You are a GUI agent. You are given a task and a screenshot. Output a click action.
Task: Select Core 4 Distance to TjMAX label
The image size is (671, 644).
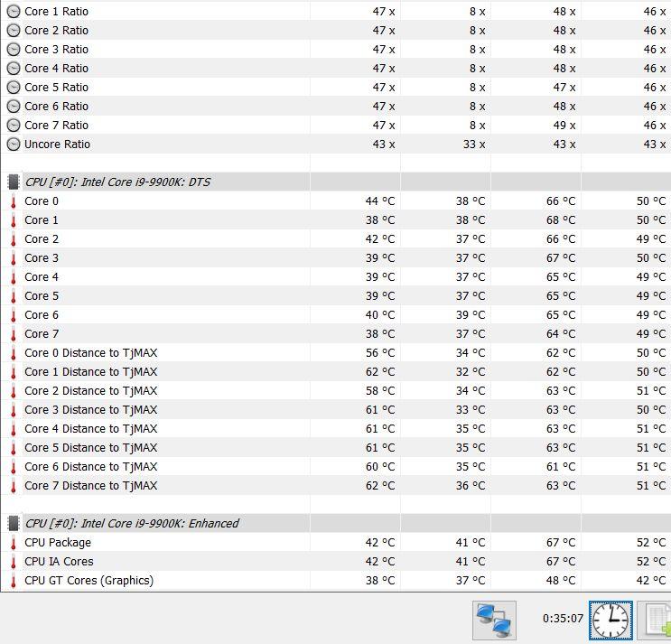coord(91,429)
